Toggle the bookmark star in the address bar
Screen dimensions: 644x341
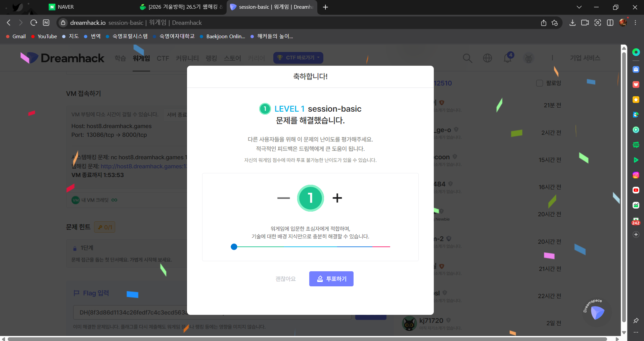(555, 23)
